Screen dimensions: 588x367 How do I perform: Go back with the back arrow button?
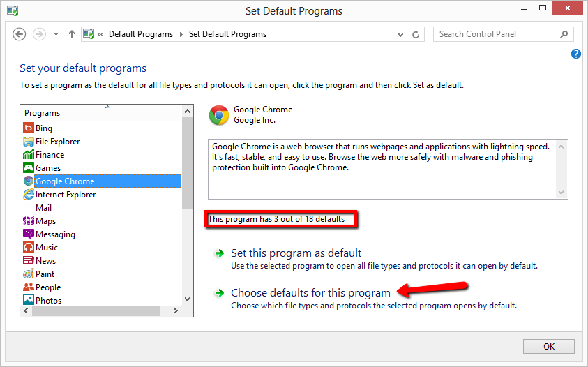(19, 34)
